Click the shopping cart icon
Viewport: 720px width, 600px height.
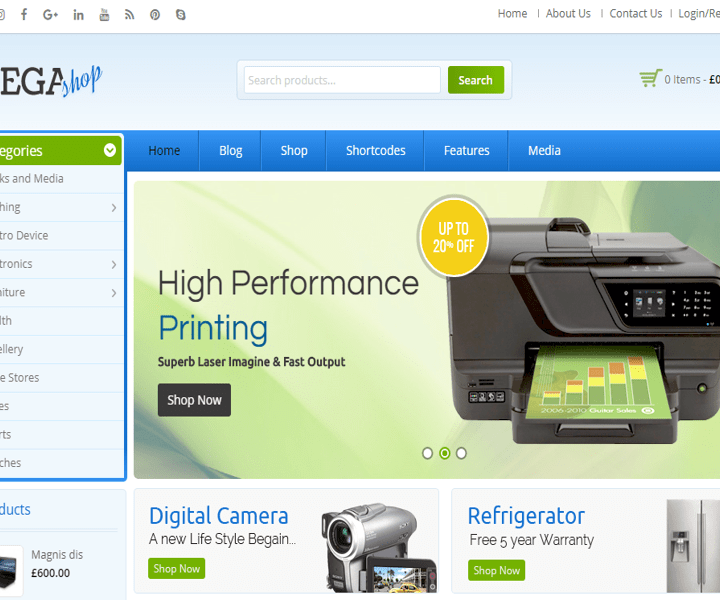(650, 79)
